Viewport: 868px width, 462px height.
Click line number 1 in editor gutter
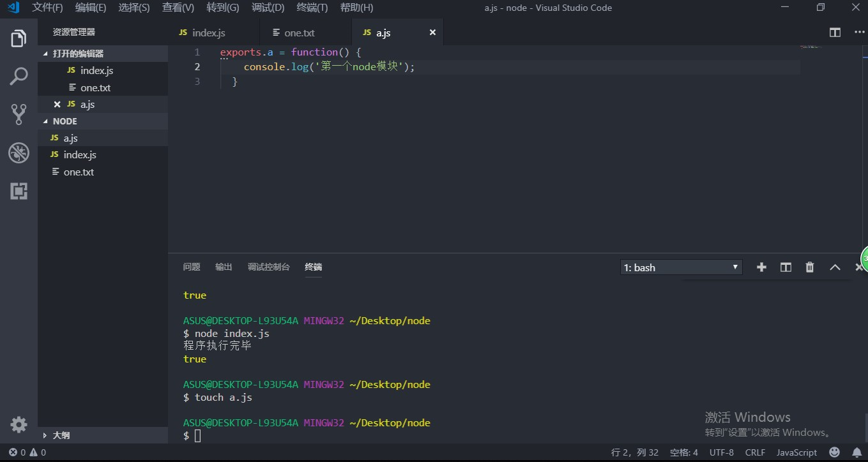point(197,52)
